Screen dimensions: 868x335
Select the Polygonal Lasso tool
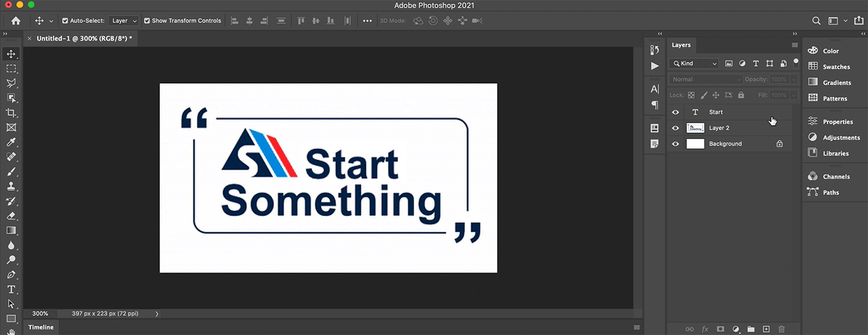click(11, 84)
